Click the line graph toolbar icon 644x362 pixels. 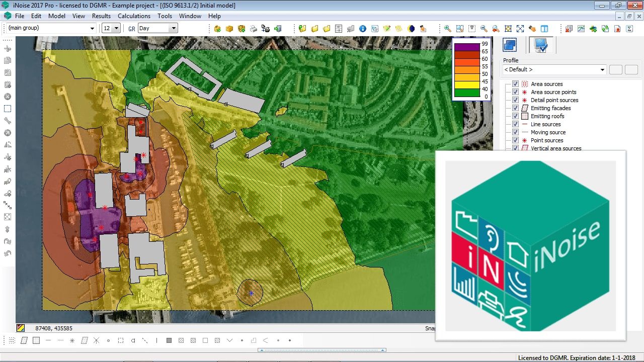tap(581, 29)
